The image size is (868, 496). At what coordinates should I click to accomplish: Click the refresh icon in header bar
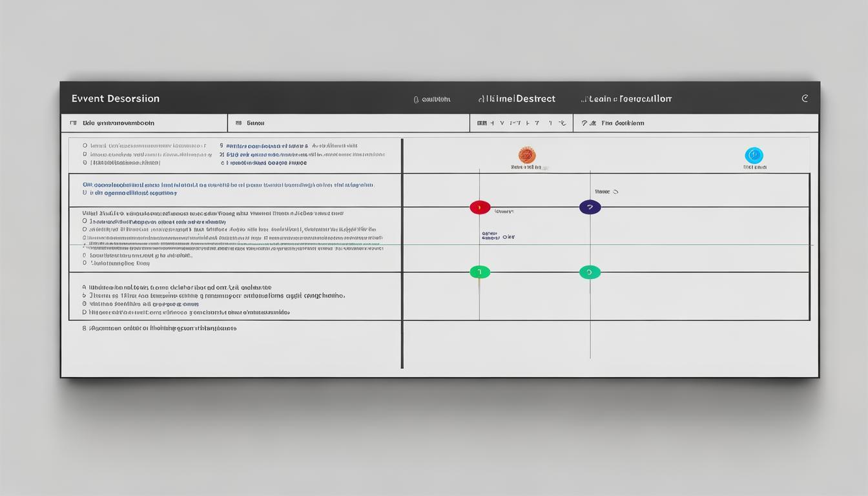click(x=805, y=99)
